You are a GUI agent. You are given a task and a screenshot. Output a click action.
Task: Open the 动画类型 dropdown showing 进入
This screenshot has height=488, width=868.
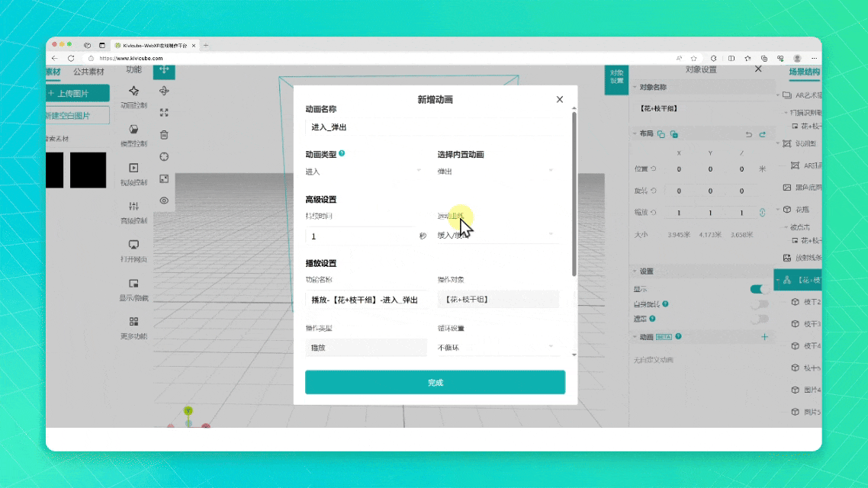364,172
